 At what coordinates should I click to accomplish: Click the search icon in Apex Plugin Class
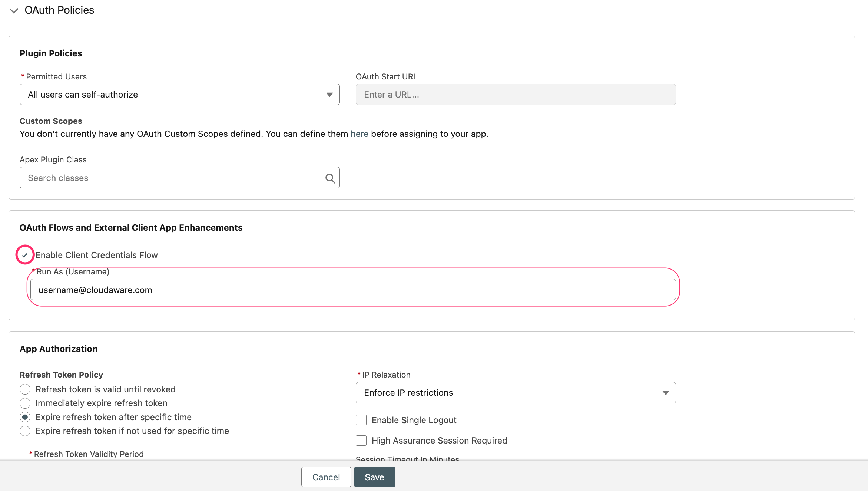tap(329, 178)
